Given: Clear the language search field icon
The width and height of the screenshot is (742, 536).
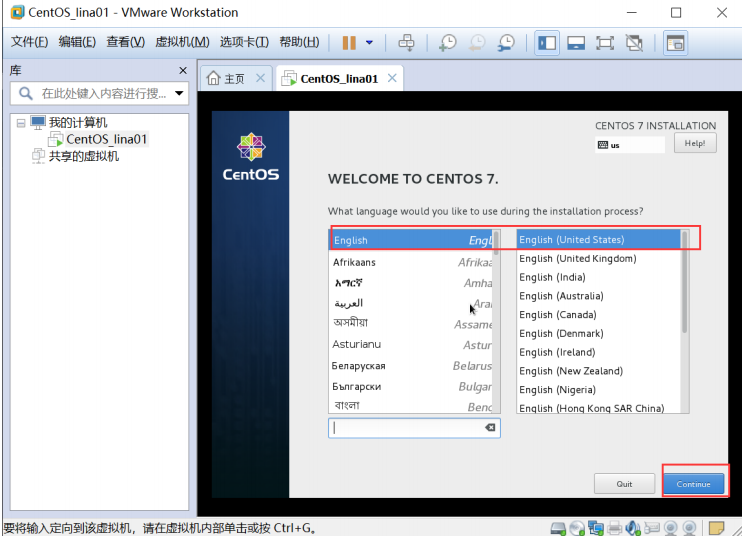Looking at the screenshot, I should pyautogui.click(x=490, y=428).
